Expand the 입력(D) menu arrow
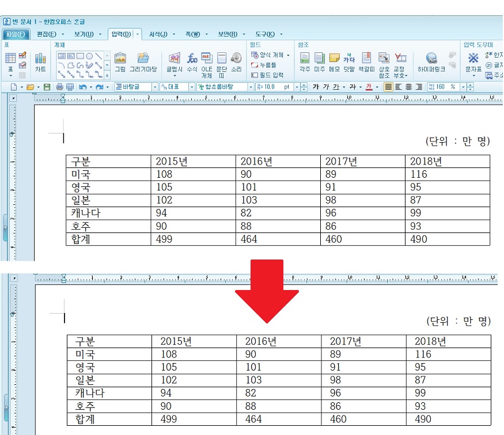 [138, 35]
